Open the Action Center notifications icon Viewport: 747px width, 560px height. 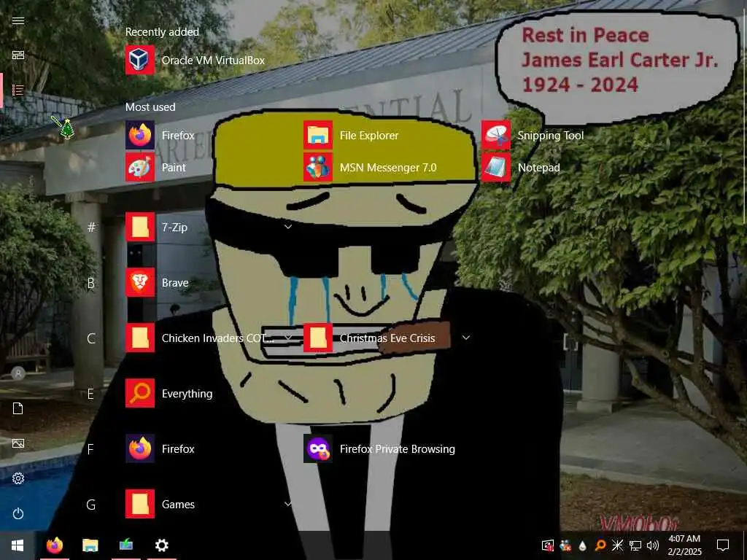[x=723, y=545]
